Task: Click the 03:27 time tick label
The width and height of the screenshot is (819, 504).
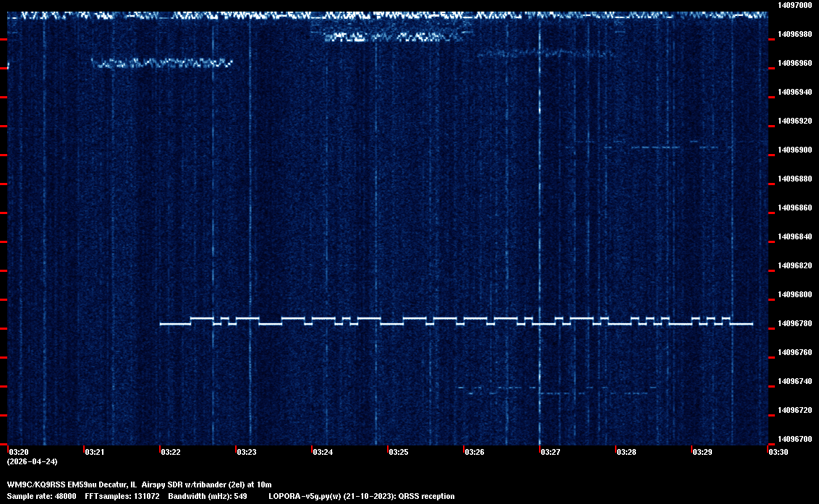Action: point(551,452)
